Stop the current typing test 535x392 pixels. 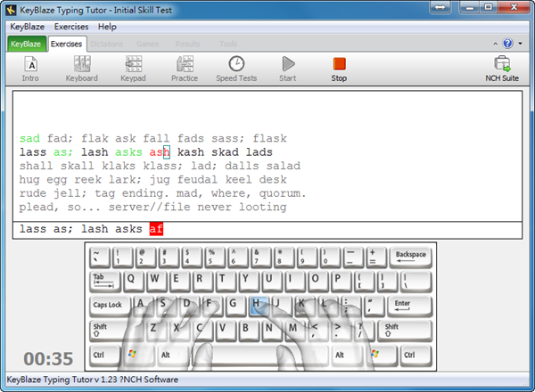tap(339, 69)
